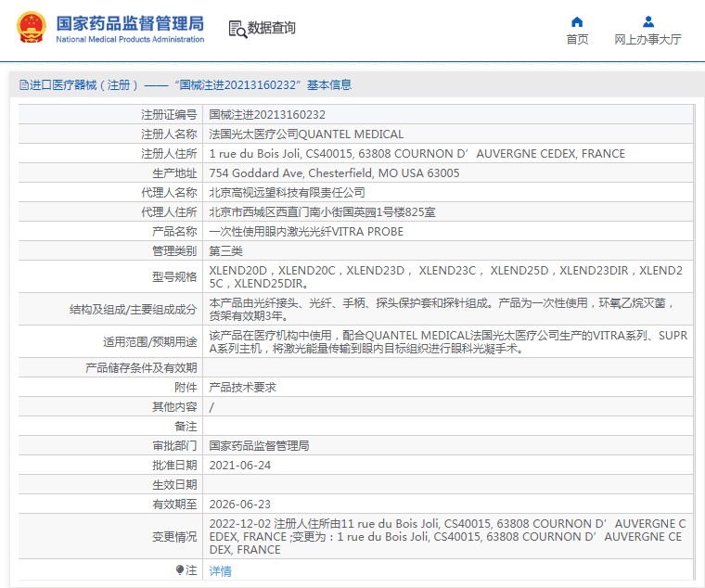Click the national emblem logo

click(32, 28)
